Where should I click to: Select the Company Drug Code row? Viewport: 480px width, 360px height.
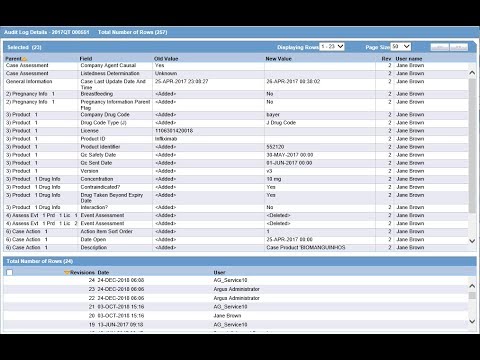pos(236,115)
